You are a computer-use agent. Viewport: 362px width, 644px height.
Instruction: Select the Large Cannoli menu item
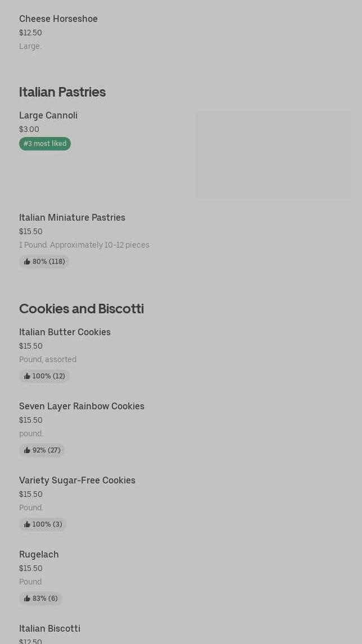(48, 115)
